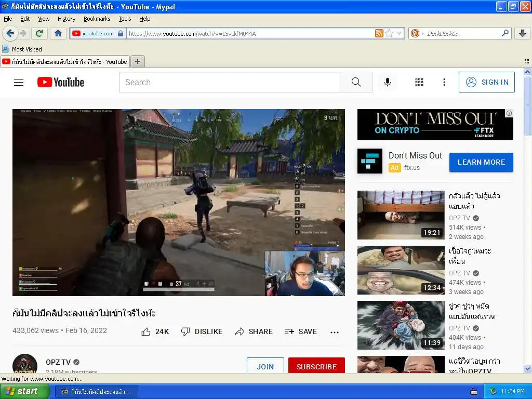Open more actions ellipsis below the video

pos(335,332)
